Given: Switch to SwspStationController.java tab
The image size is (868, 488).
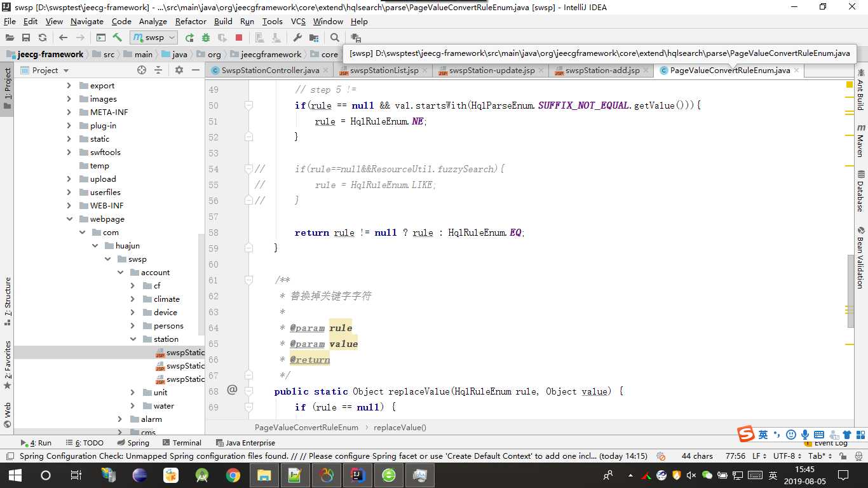Looking at the screenshot, I should [270, 70].
